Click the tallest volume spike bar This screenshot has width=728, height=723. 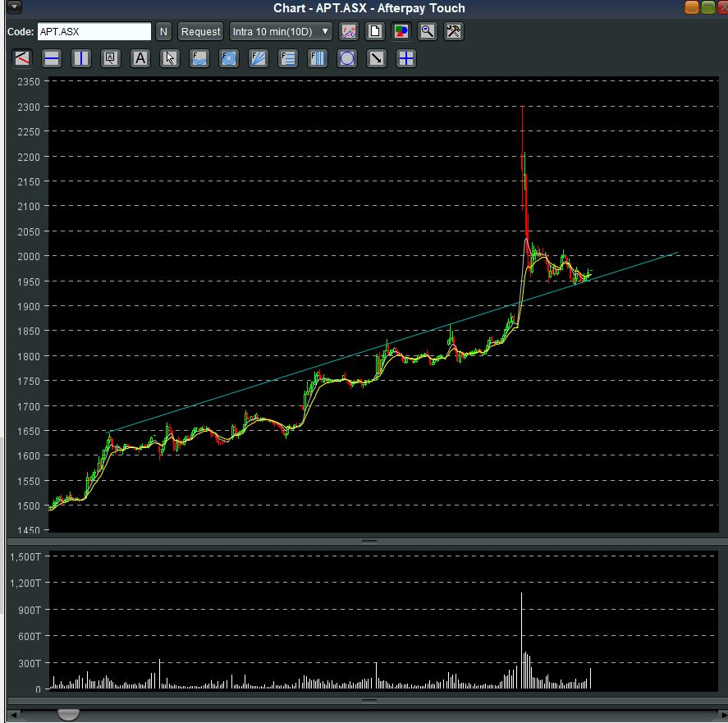click(521, 640)
